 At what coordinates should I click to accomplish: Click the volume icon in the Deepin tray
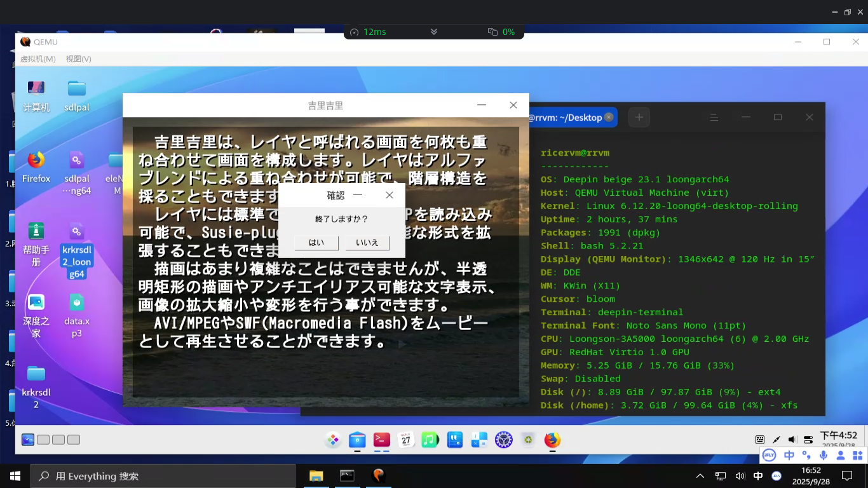click(792, 440)
